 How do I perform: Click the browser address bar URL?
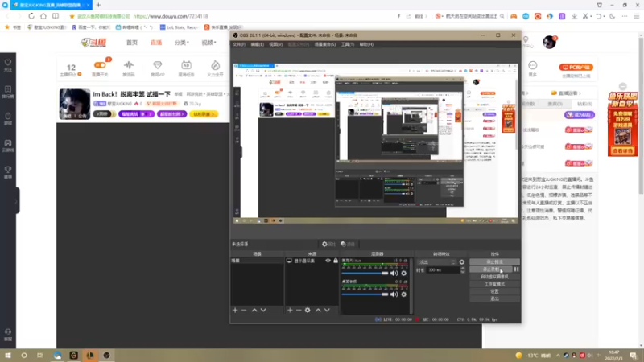(171, 16)
